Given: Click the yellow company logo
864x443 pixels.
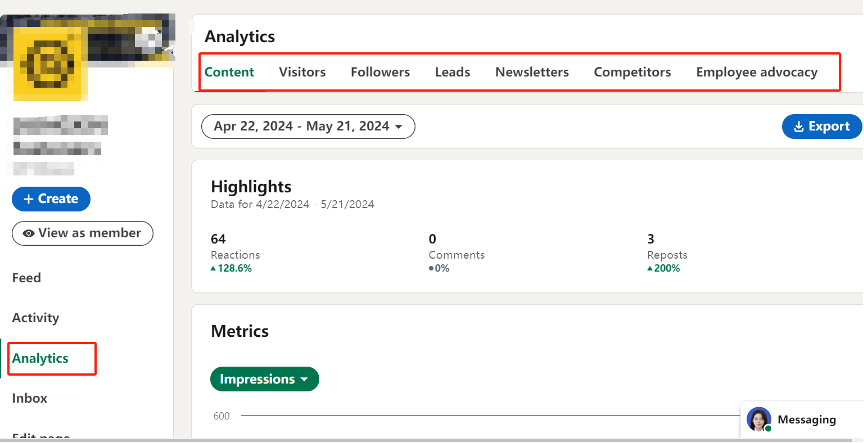Looking at the screenshot, I should (50, 63).
